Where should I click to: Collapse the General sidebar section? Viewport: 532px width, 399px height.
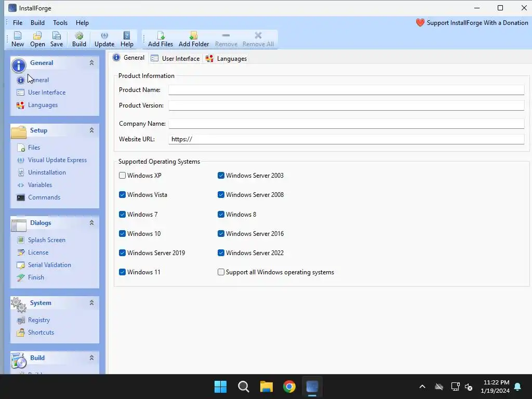91,63
